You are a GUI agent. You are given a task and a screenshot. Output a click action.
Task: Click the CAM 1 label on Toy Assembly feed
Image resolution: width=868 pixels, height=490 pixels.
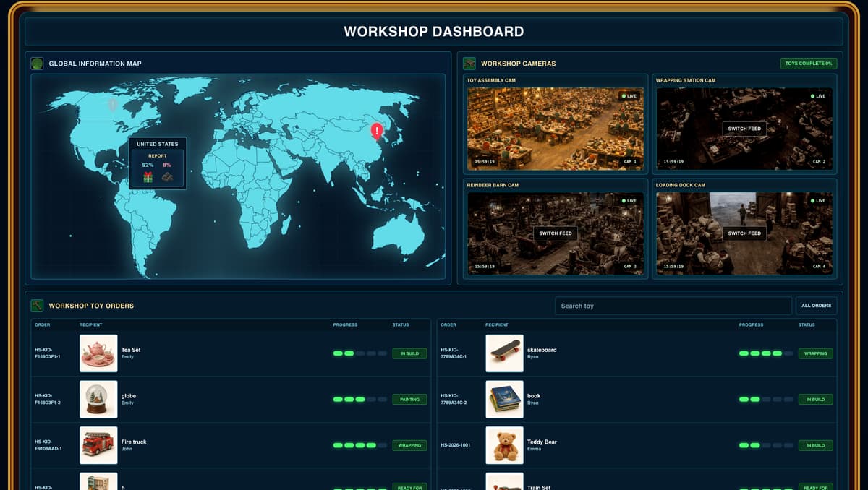630,162
